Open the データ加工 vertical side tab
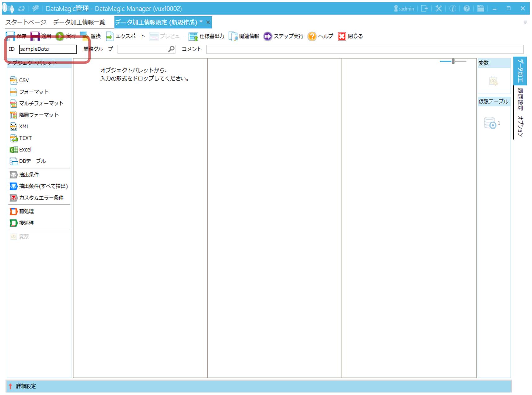The width and height of the screenshot is (532, 395). [520, 71]
